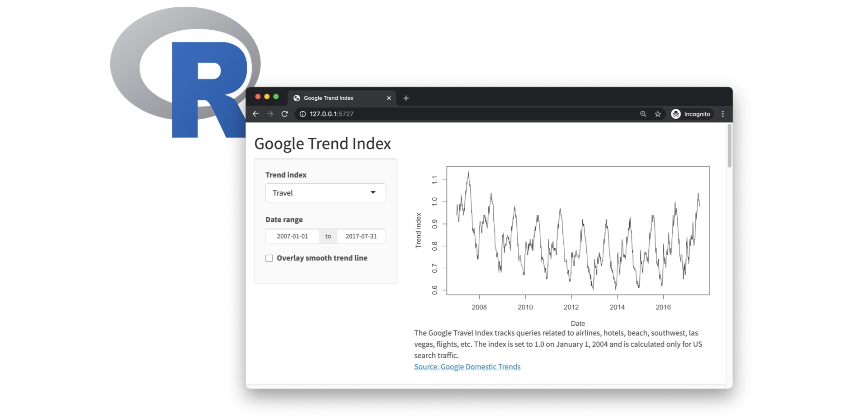Viewport: 868px width, 420px height.
Task: Click the dropdown arrow beside Travel
Action: [373, 192]
